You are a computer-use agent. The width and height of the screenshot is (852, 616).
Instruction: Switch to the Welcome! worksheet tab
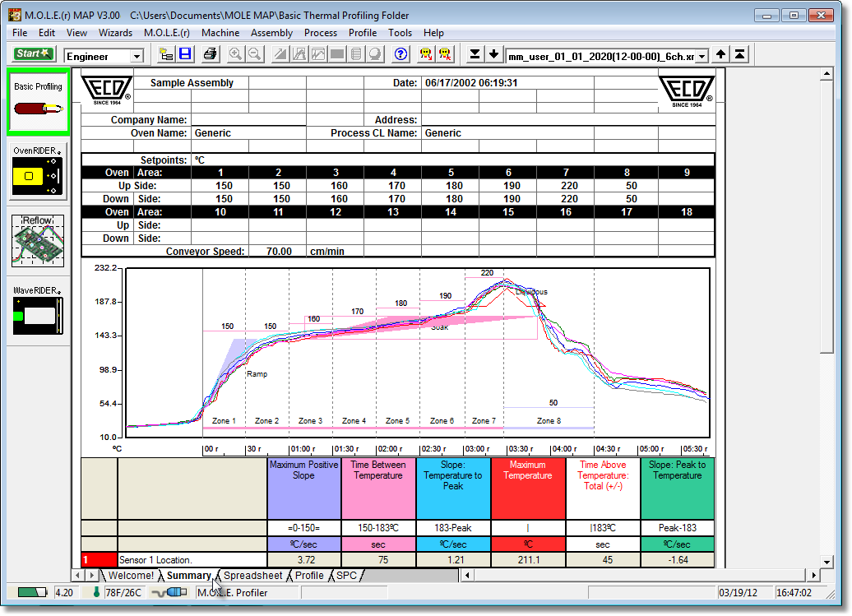pyautogui.click(x=131, y=575)
